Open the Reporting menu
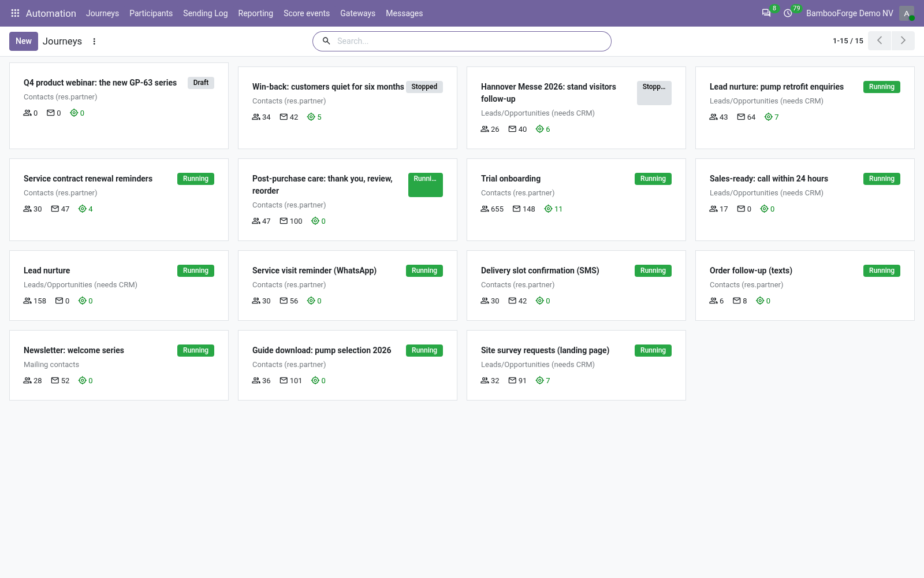This screenshot has height=578, width=924. pyautogui.click(x=255, y=13)
